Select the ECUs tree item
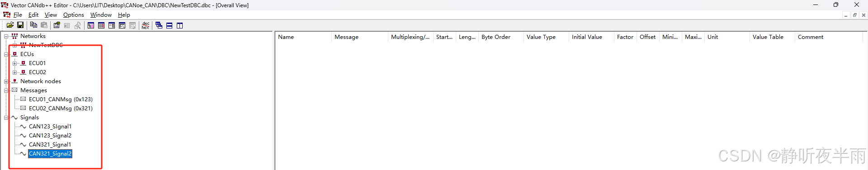 (x=27, y=54)
